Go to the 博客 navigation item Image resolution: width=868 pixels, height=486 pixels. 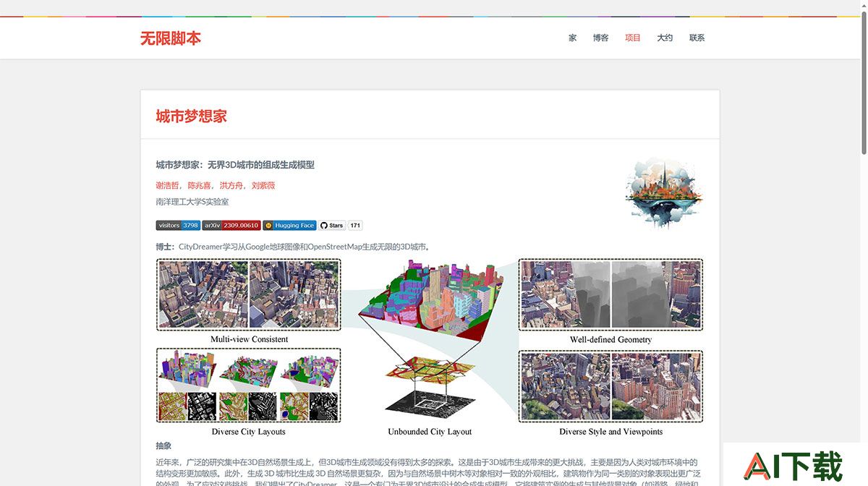(x=600, y=38)
